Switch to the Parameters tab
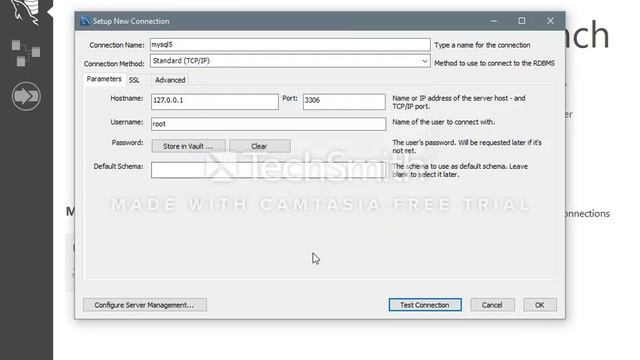640x360 pixels. point(104,79)
